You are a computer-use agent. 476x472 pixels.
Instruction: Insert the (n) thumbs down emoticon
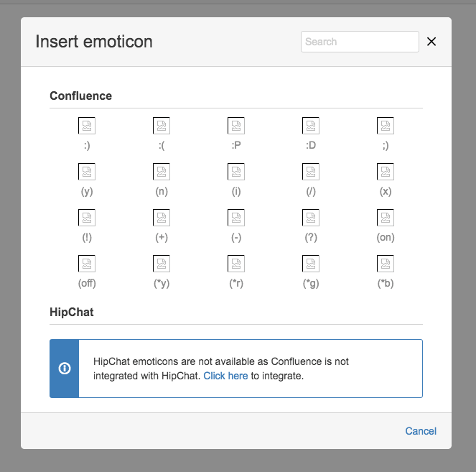point(162,172)
